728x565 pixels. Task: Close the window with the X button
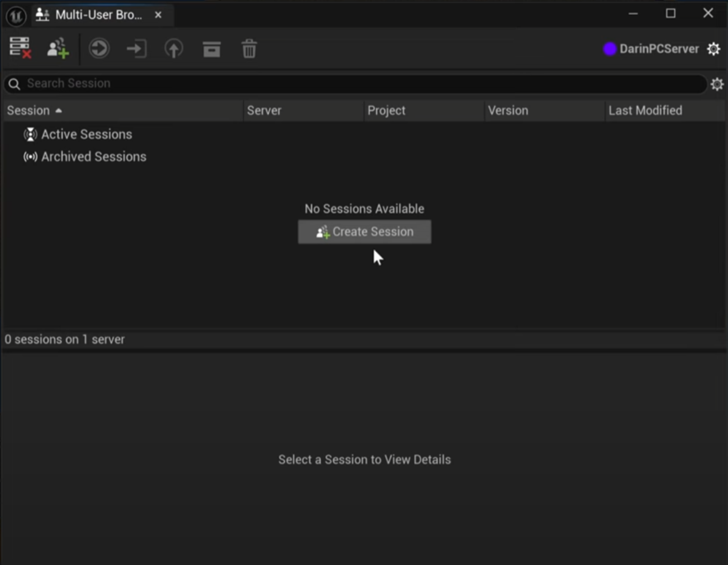(x=708, y=13)
